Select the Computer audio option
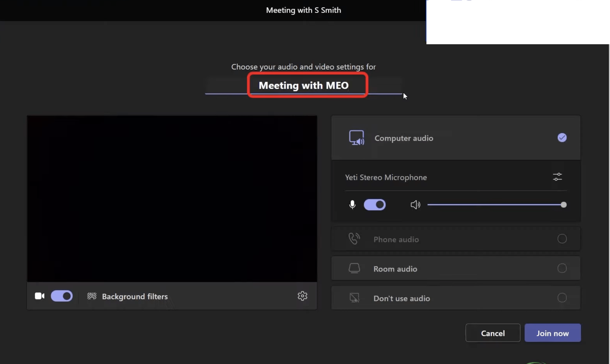Screen dimensions: 610x364 pos(456,138)
